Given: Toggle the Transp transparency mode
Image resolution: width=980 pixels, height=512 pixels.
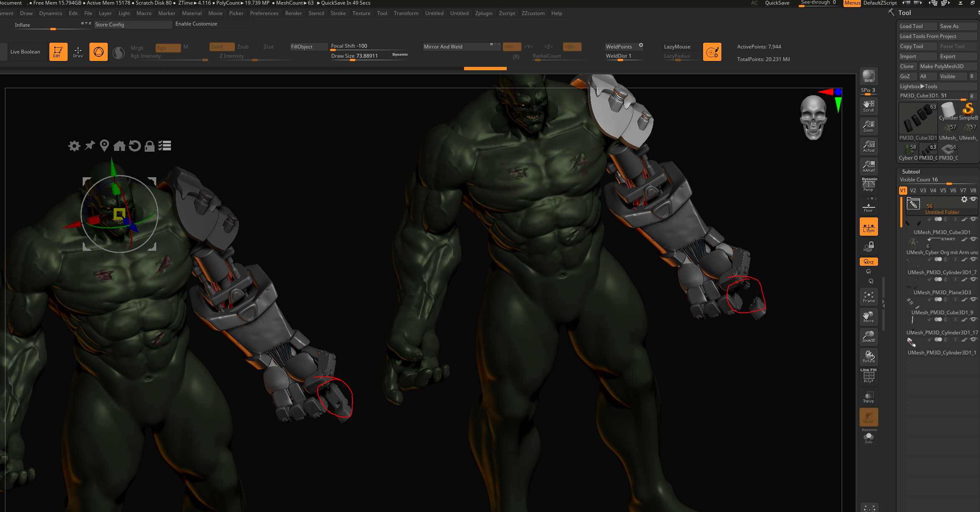Looking at the screenshot, I should [868, 397].
